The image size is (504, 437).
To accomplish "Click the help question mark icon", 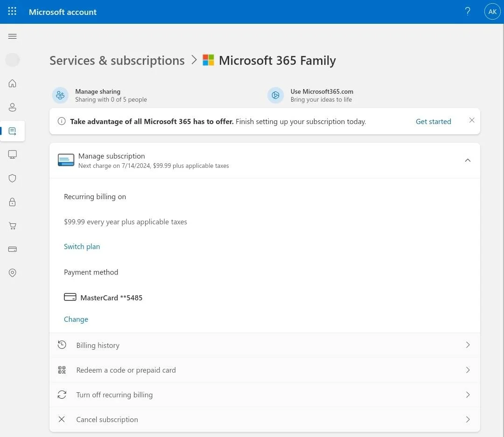I will 468,12.
